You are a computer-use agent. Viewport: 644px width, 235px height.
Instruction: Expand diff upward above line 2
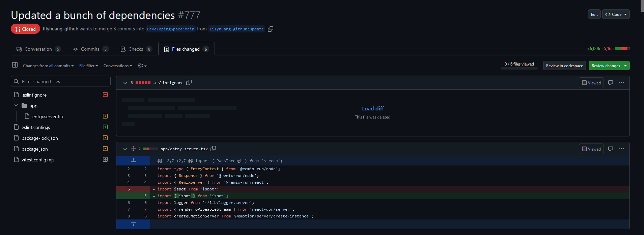(134, 161)
